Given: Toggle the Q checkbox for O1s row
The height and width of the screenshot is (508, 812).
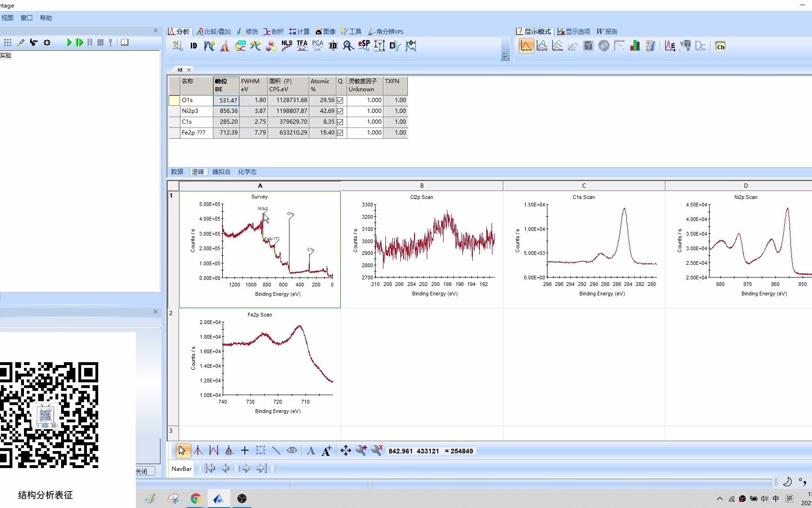Looking at the screenshot, I should click(340, 100).
